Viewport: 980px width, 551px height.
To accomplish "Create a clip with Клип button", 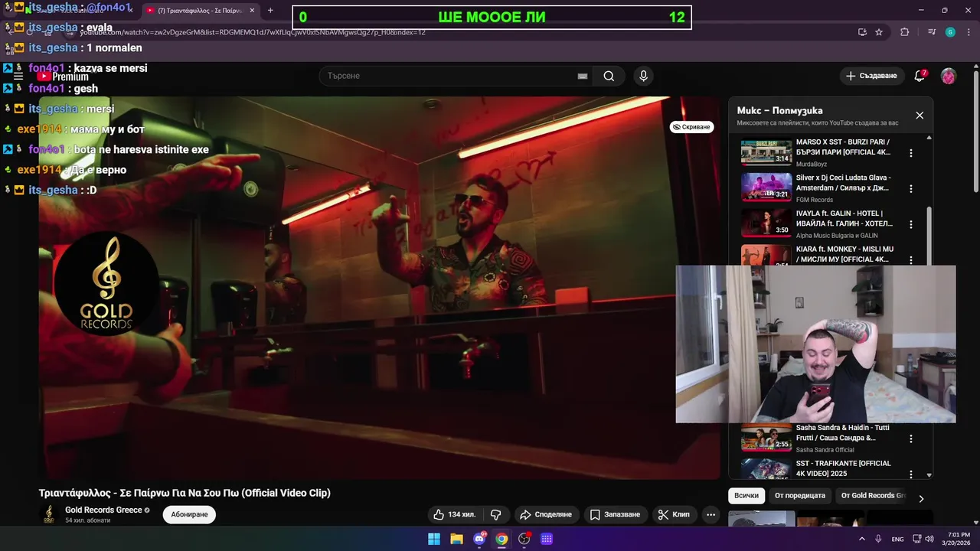I will (x=674, y=514).
